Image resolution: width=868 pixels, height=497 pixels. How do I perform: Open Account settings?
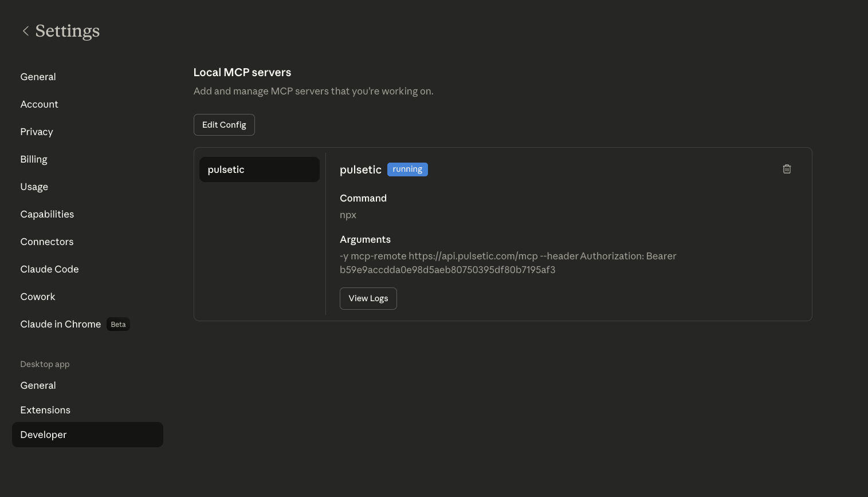(39, 104)
